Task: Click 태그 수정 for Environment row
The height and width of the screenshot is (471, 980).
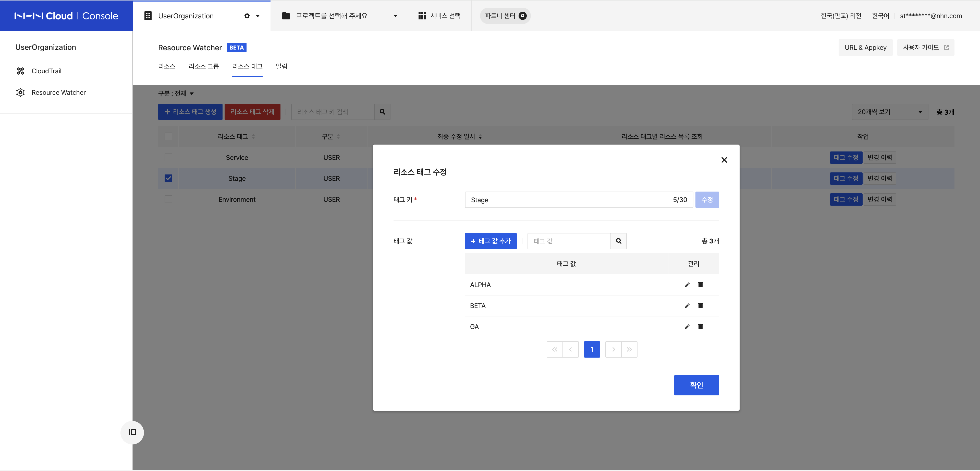Action: click(x=846, y=199)
